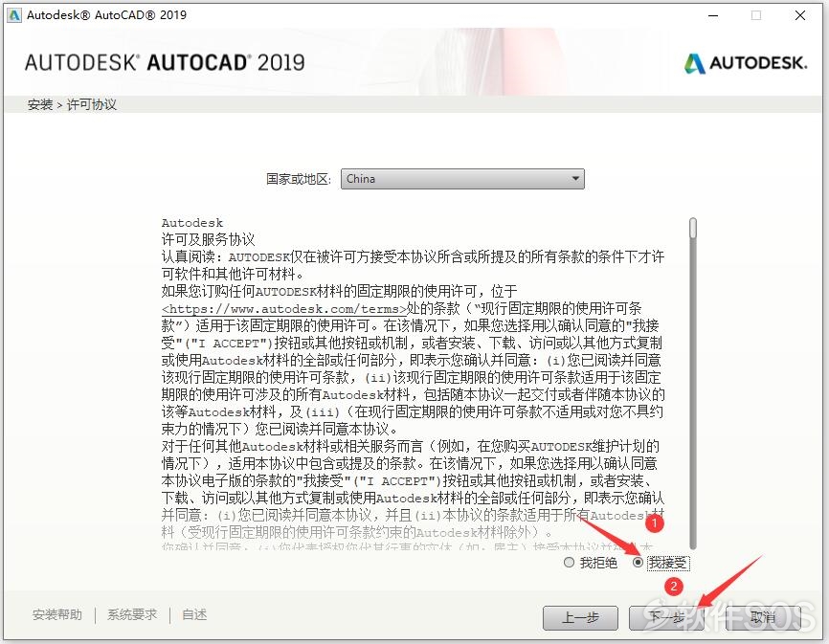Viewport: 829px width, 644px height.
Task: Open the 安装帮助 link
Action: (57, 614)
